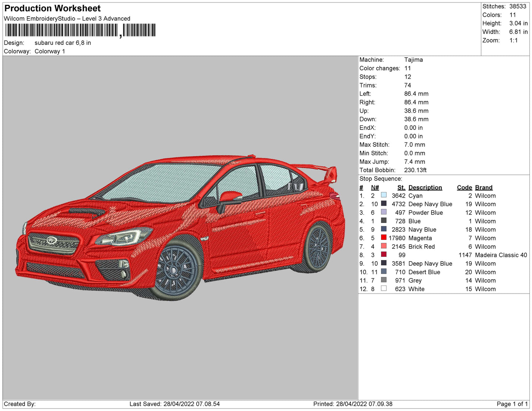Click the Magenta thread color swatch

(x=384, y=238)
